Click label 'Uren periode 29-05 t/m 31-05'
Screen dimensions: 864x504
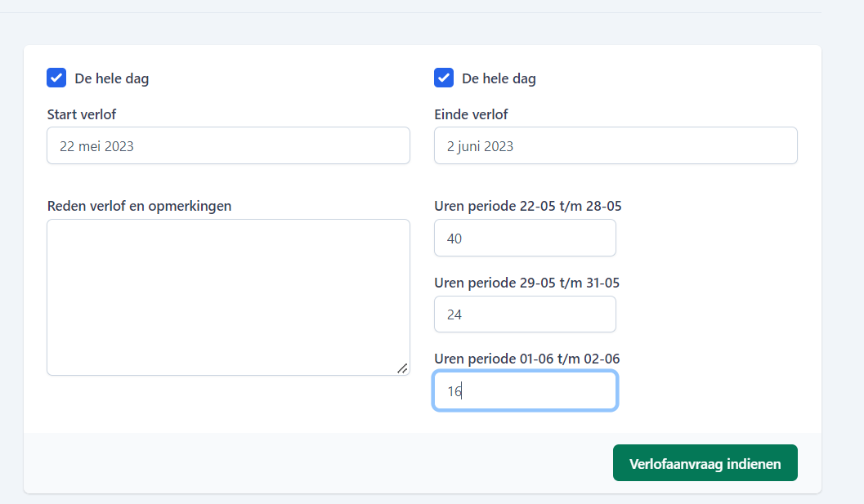pyautogui.click(x=526, y=283)
